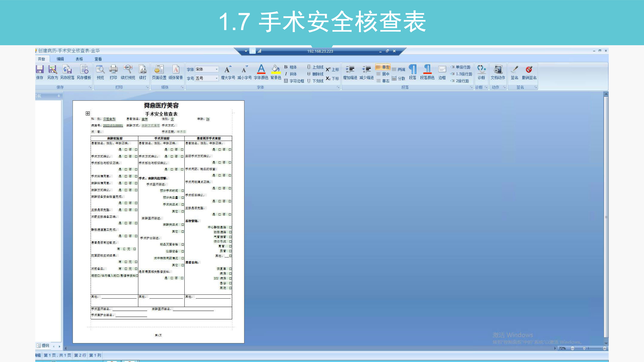644x362 pixels.
Task: Apply 上划线 overline formatting
Action: [315, 67]
